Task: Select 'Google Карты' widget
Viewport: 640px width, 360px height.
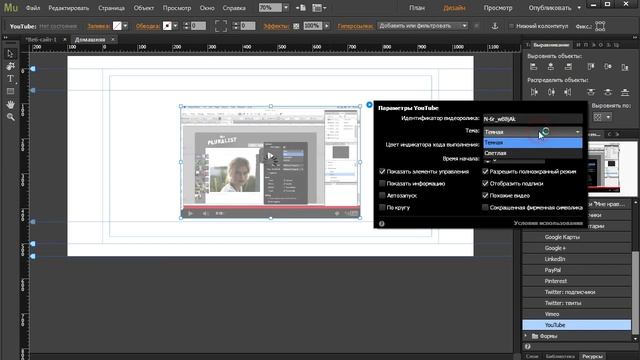Action: [577, 237]
